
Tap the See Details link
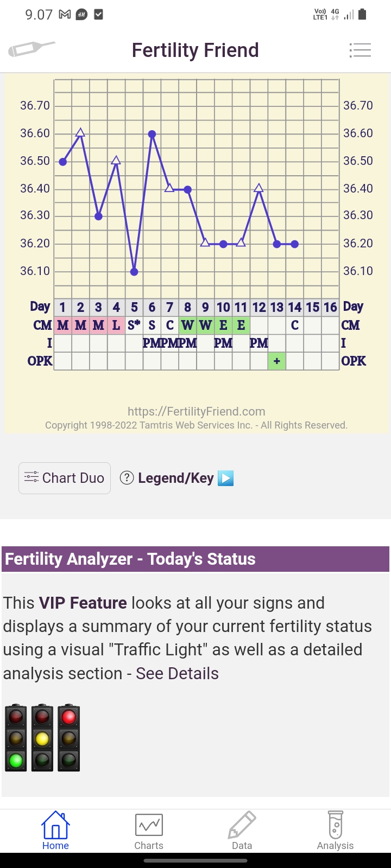(177, 673)
